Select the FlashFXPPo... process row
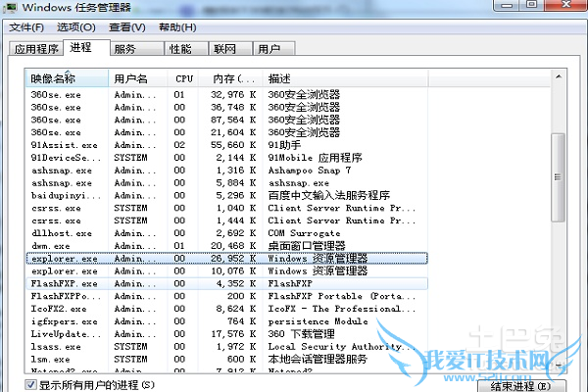This screenshot has height=392, width=588. tap(227, 296)
